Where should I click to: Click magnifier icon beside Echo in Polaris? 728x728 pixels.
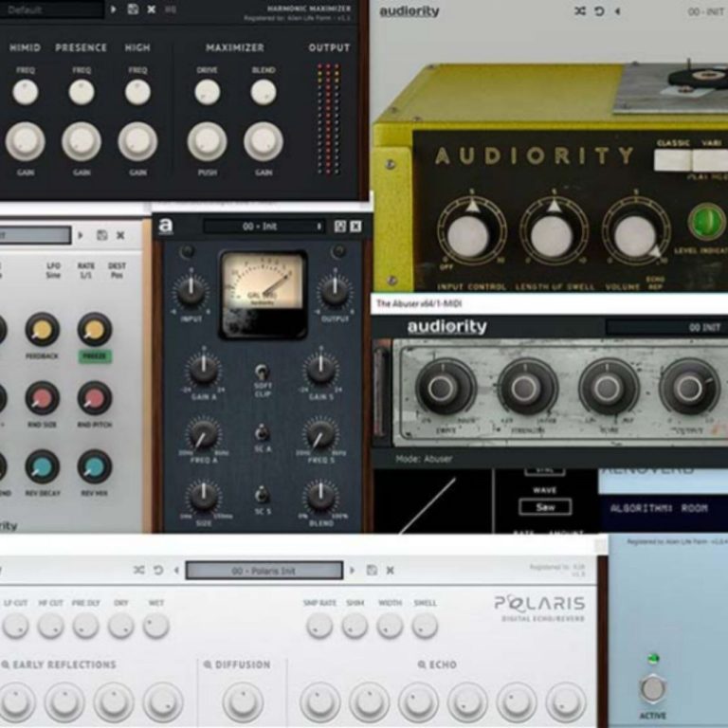pos(422,664)
